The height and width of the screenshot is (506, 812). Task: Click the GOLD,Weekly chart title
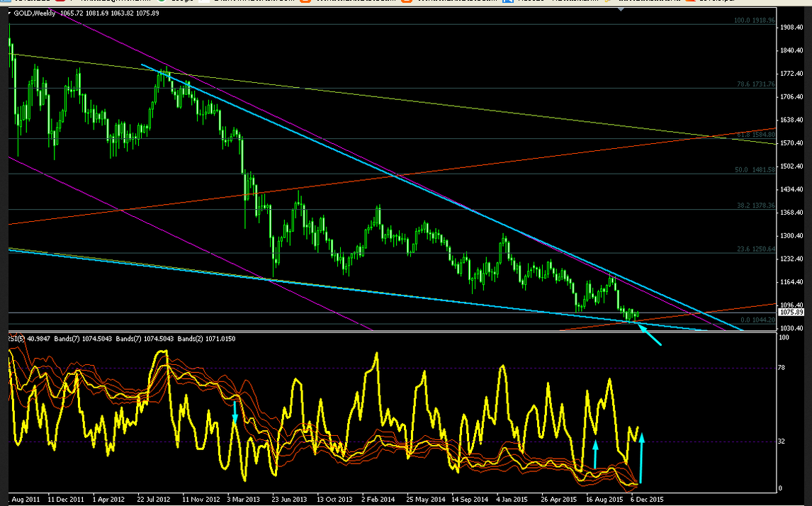[35, 13]
